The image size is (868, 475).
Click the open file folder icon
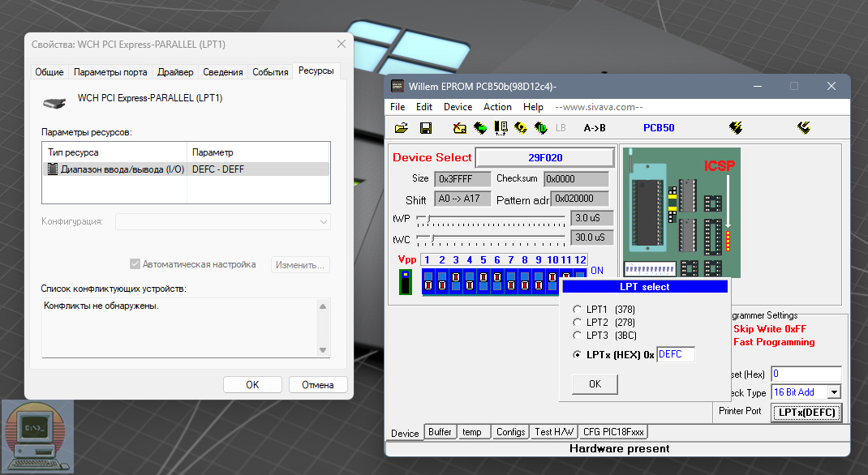click(401, 128)
